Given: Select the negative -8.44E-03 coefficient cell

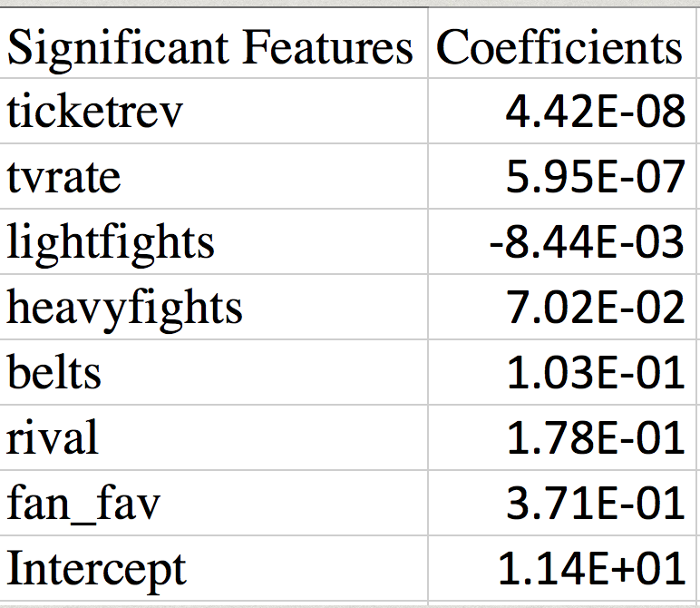Looking at the screenshot, I should pos(586,242).
